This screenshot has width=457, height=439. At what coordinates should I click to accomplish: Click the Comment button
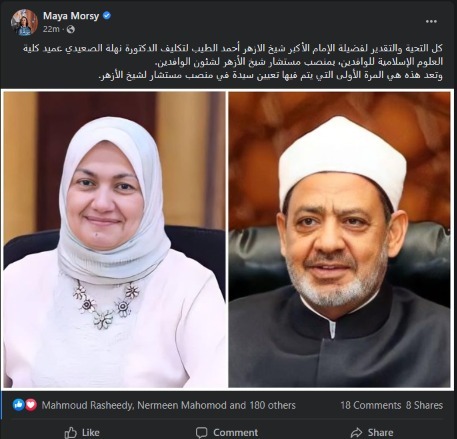pyautogui.click(x=227, y=433)
